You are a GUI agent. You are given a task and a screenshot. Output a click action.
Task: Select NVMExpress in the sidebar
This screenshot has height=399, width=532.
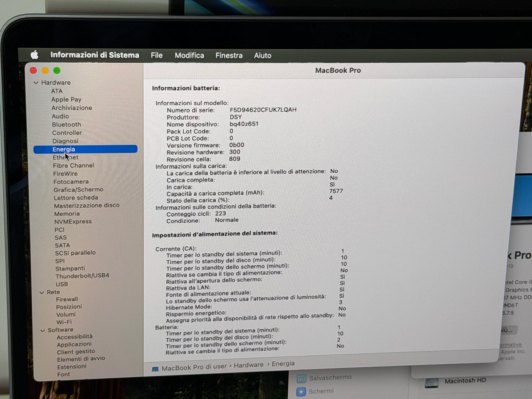73,222
